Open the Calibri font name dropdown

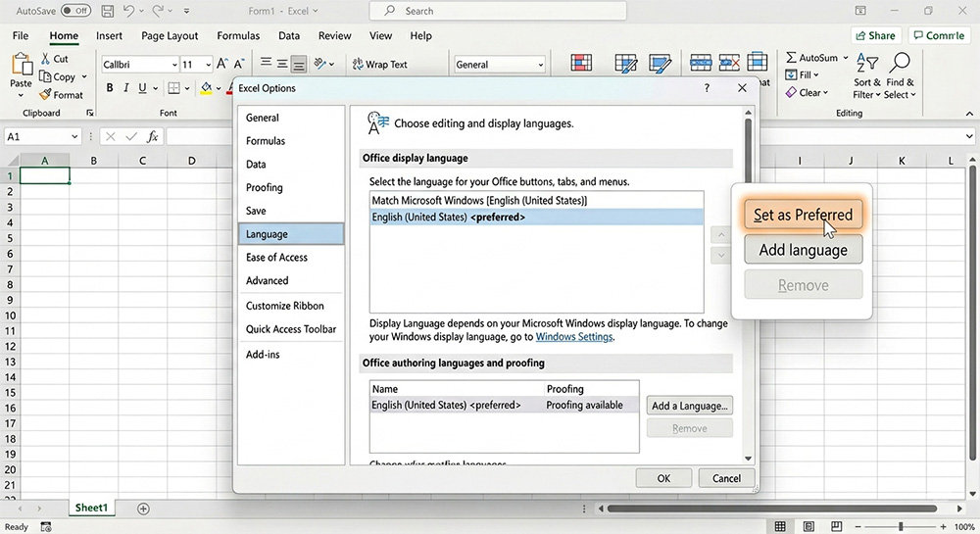click(174, 65)
